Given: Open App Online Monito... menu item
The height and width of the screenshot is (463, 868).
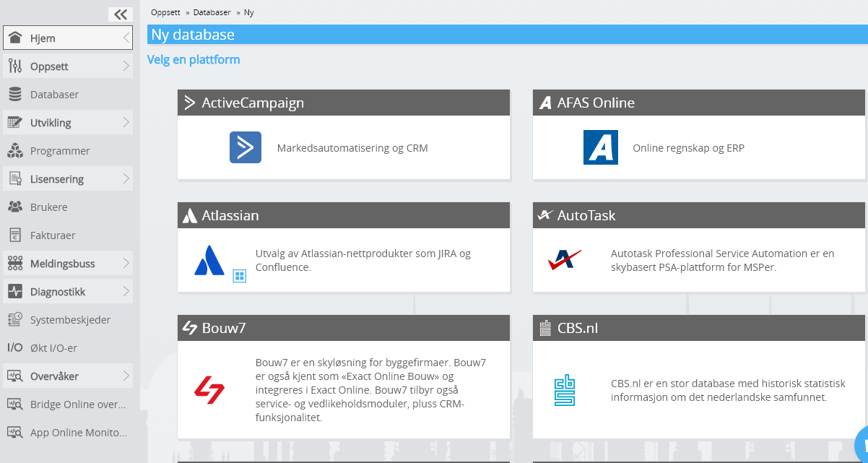Looking at the screenshot, I should tap(68, 433).
